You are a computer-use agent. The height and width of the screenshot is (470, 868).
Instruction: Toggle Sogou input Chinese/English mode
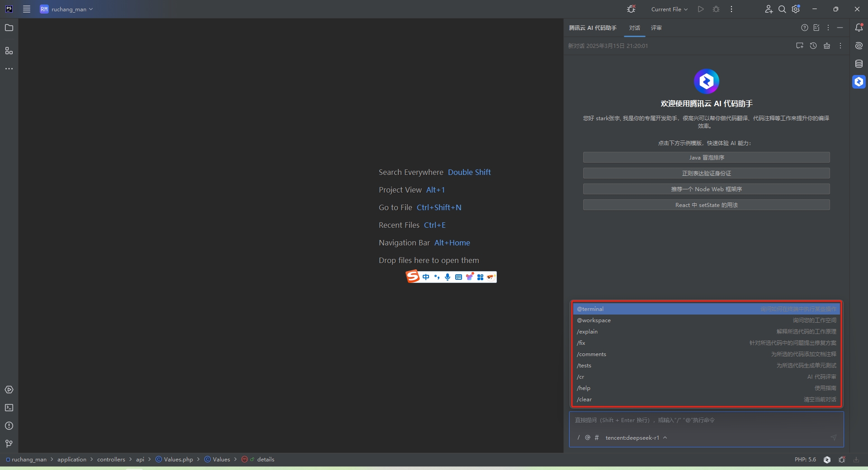point(426,277)
